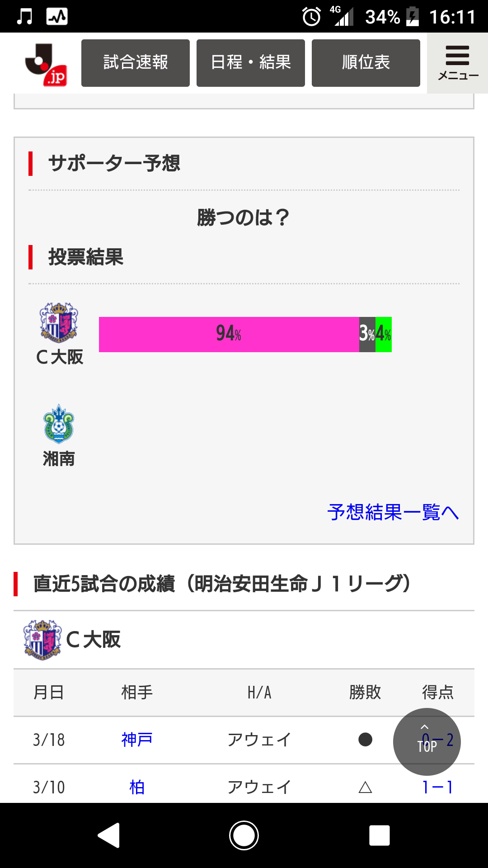
Task: Open the hamburger メニュー menu
Action: pyautogui.click(x=457, y=63)
